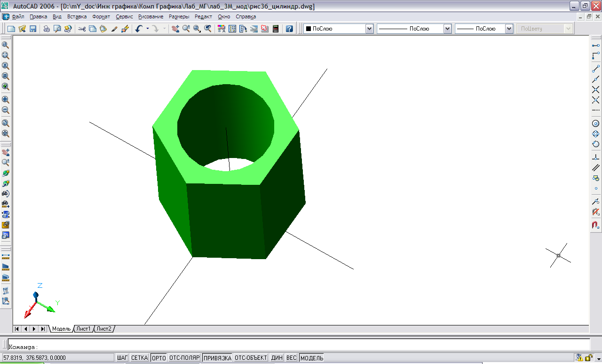Viewport: 602px width, 364px height.
Task: Open the Plot (print) tool
Action: pos(47,29)
